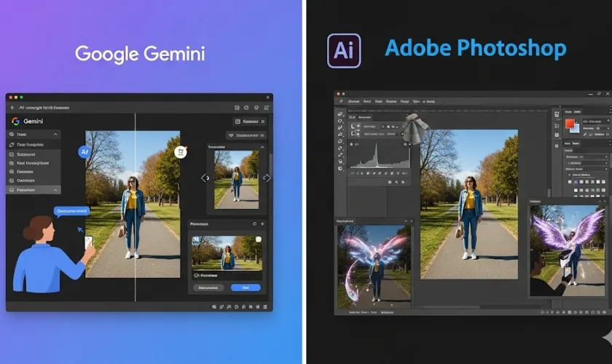Image resolution: width=612 pixels, height=364 pixels.
Task: Click the arrow icon starting Photoshop's menu bar
Action: (341, 101)
